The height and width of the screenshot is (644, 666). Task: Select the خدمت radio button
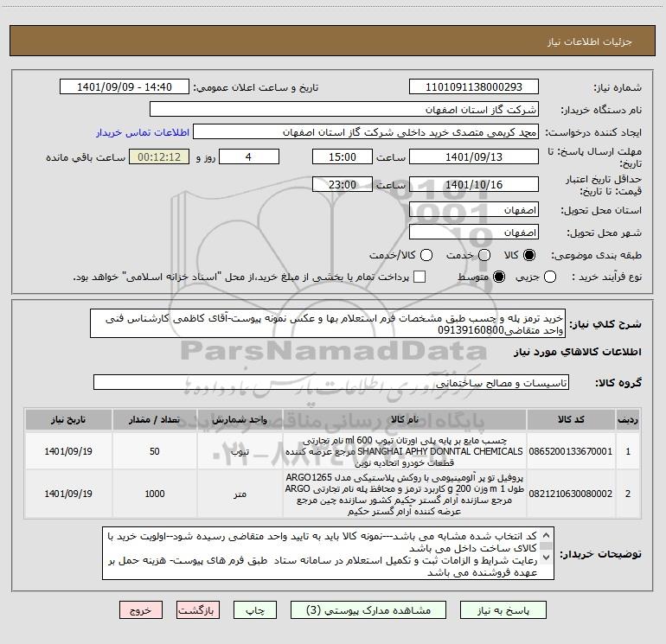pos(484,255)
